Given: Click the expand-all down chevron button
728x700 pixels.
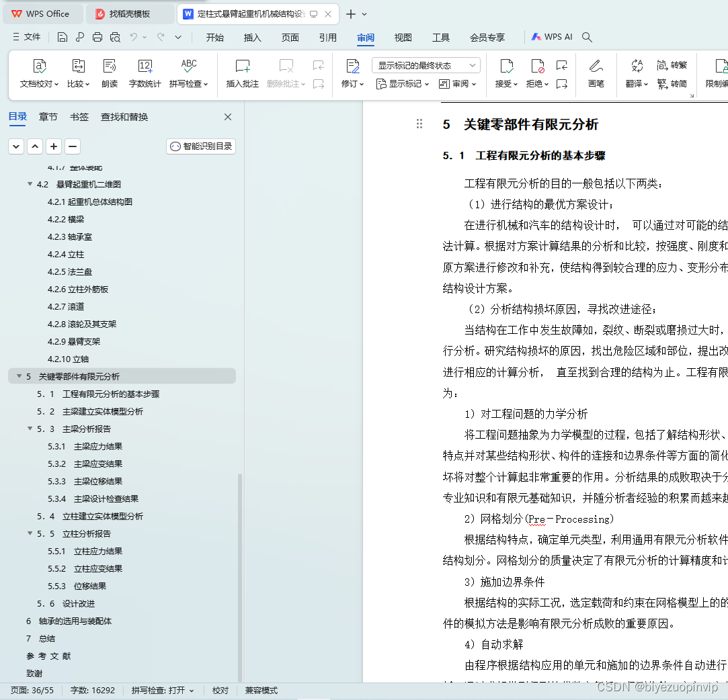Looking at the screenshot, I should point(16,146).
